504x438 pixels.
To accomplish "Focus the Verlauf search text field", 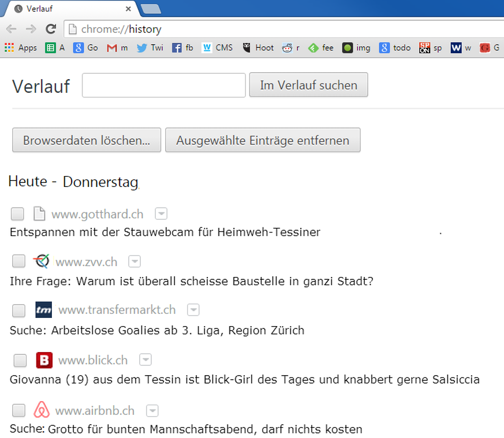I will coord(163,85).
